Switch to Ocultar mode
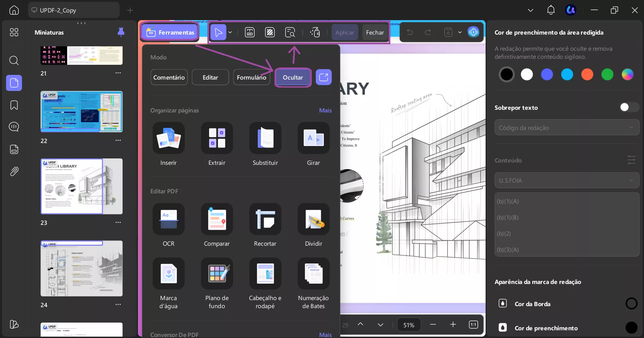The height and width of the screenshot is (338, 644). click(293, 77)
